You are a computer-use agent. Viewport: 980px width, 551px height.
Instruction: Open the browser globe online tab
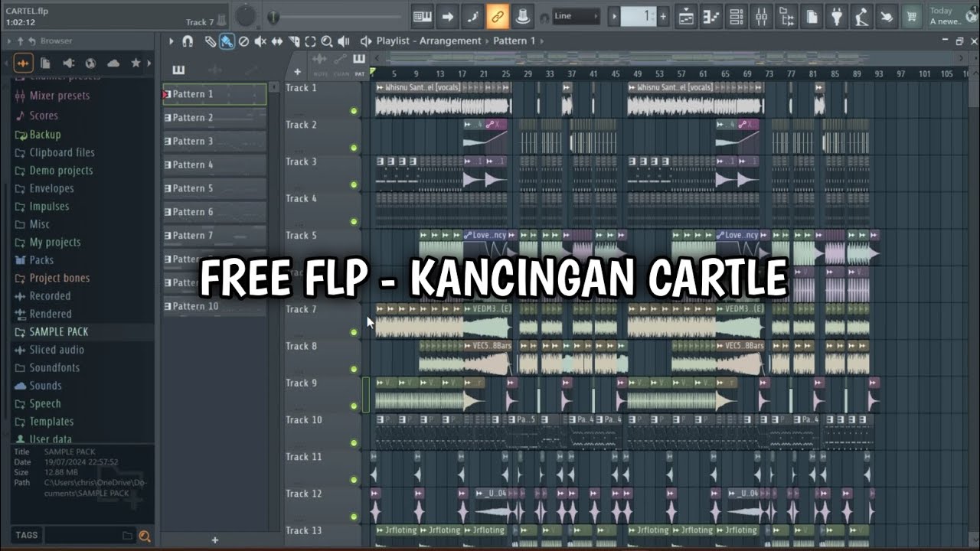90,63
